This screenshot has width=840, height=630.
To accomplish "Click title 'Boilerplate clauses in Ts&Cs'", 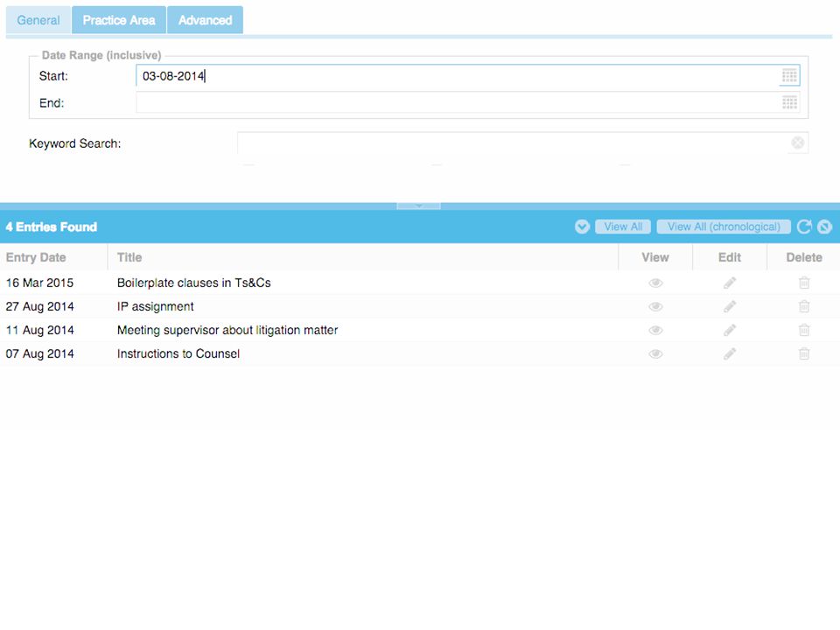I will tap(194, 283).
